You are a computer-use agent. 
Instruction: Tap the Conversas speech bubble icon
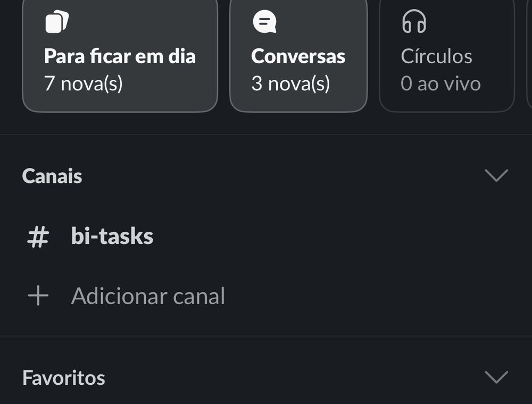coord(264,22)
